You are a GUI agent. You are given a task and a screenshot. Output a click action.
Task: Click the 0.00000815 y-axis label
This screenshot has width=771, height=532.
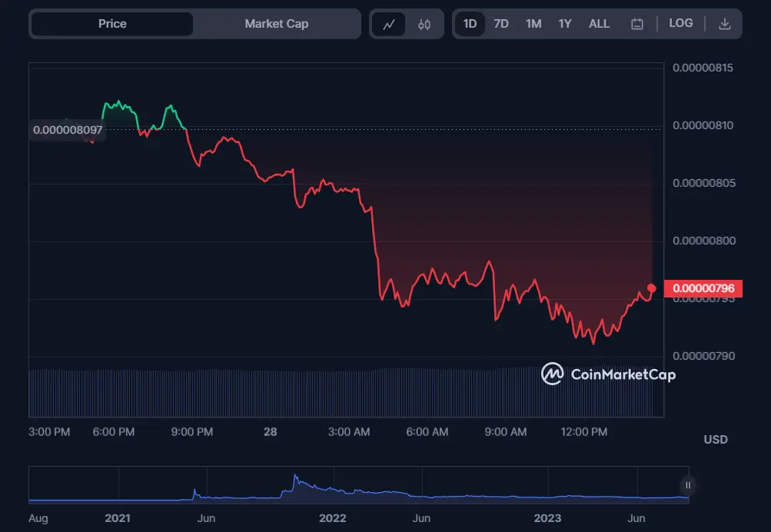click(x=703, y=68)
